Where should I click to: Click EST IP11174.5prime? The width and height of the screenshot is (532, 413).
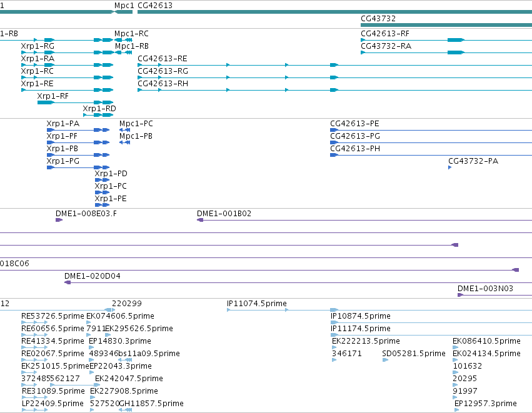click(361, 329)
